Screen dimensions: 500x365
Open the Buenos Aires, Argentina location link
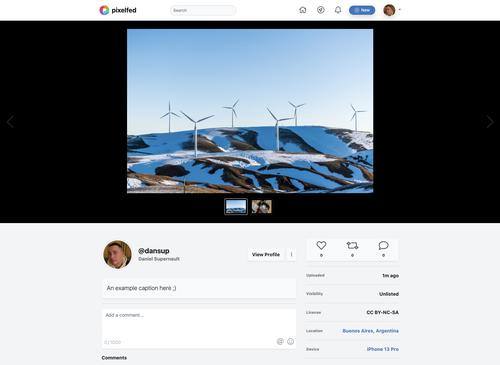click(x=370, y=331)
